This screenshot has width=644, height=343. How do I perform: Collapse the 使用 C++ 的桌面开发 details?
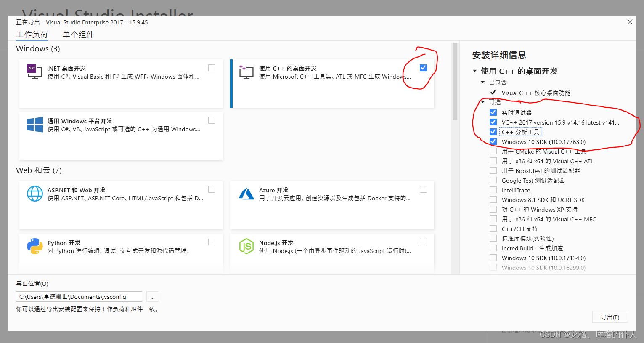click(x=475, y=71)
